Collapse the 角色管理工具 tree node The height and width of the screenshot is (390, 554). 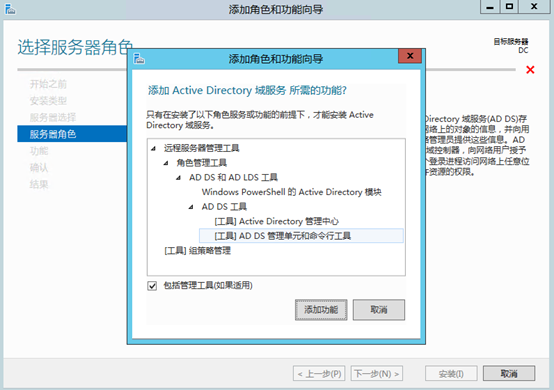click(166, 163)
